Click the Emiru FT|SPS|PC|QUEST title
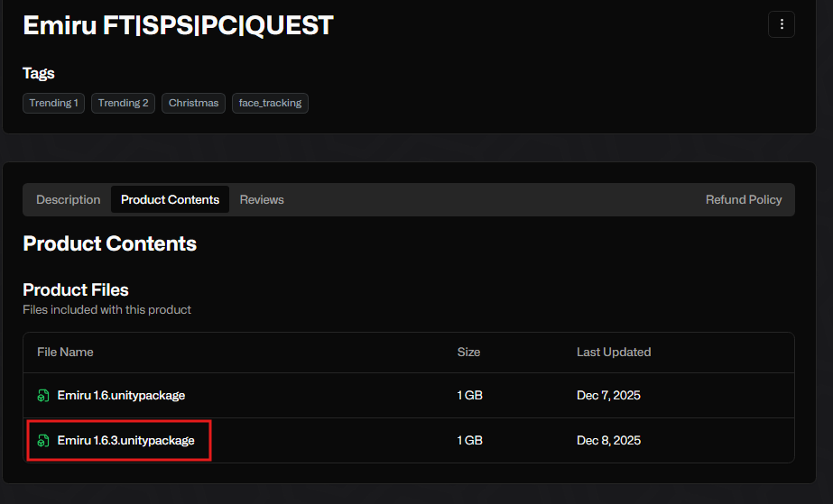 point(178,25)
